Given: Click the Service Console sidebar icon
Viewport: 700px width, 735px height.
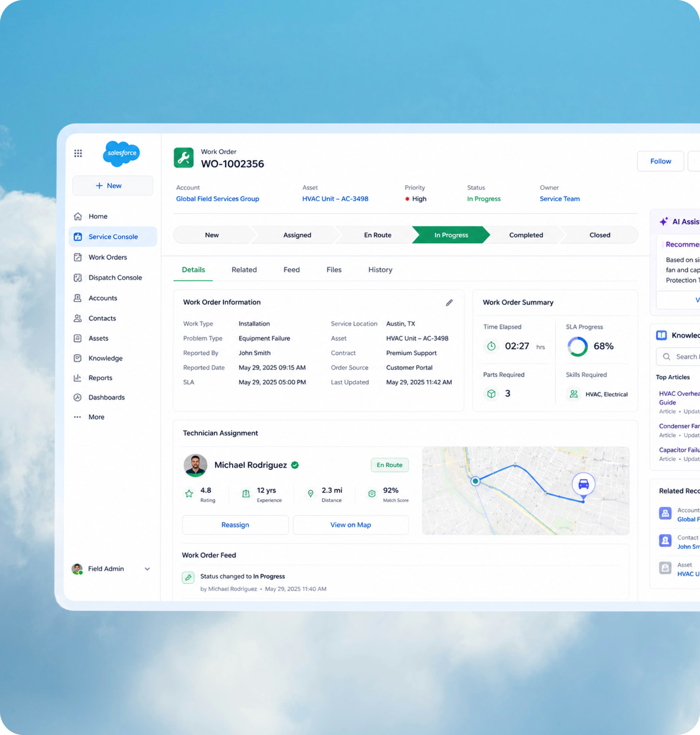Looking at the screenshot, I should click(78, 237).
